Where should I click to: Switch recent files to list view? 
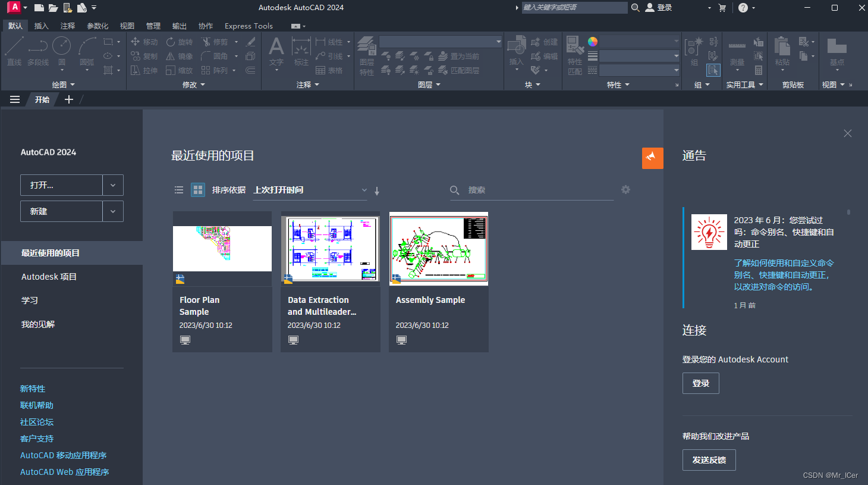point(179,190)
